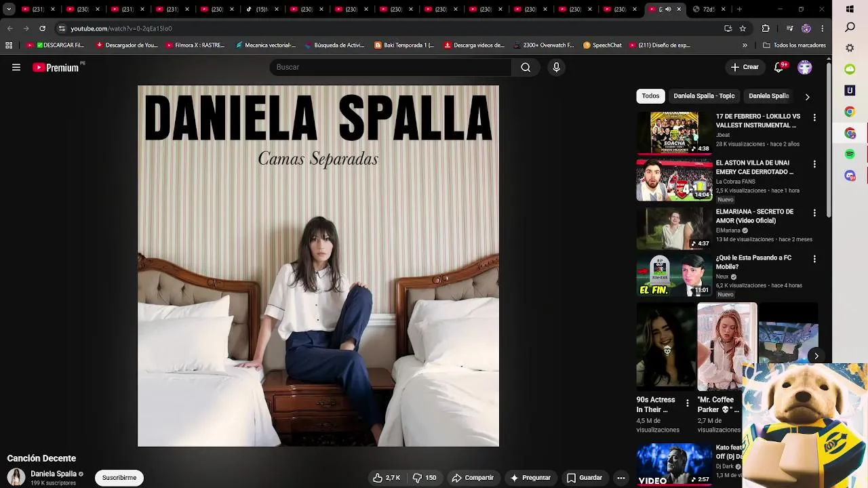Open options for Lokillo vs Vallest video
Viewport: 868px width, 488px height.
(x=814, y=117)
